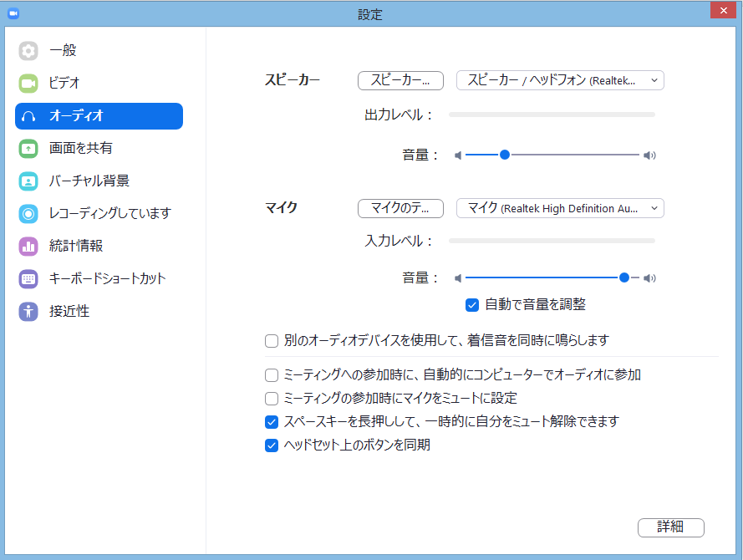The image size is (743, 560).
Task: Click the share-screen icon beside 画面を共有
Action: [28, 148]
